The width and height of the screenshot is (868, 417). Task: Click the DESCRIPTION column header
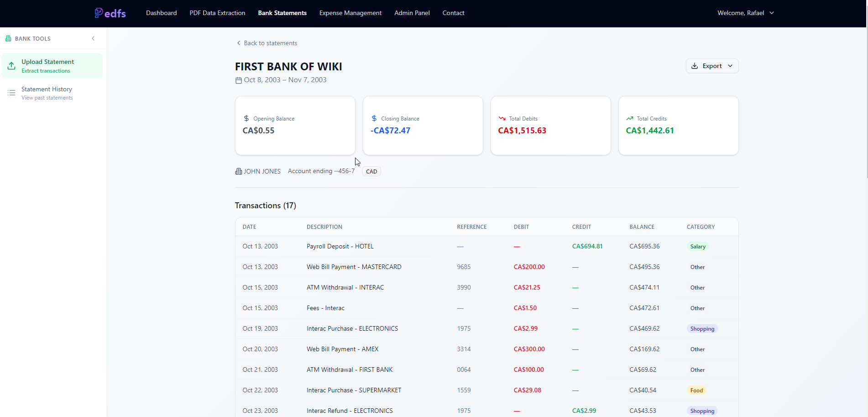[324, 227]
